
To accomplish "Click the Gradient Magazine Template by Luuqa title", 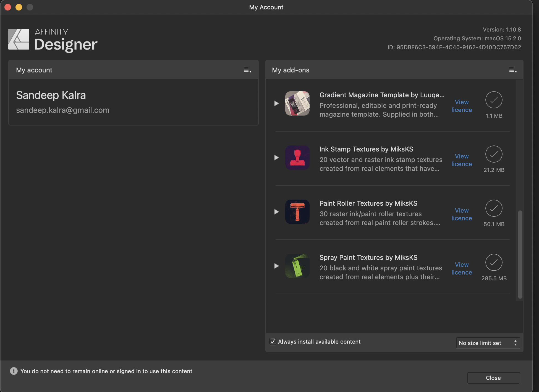I will pos(382,95).
